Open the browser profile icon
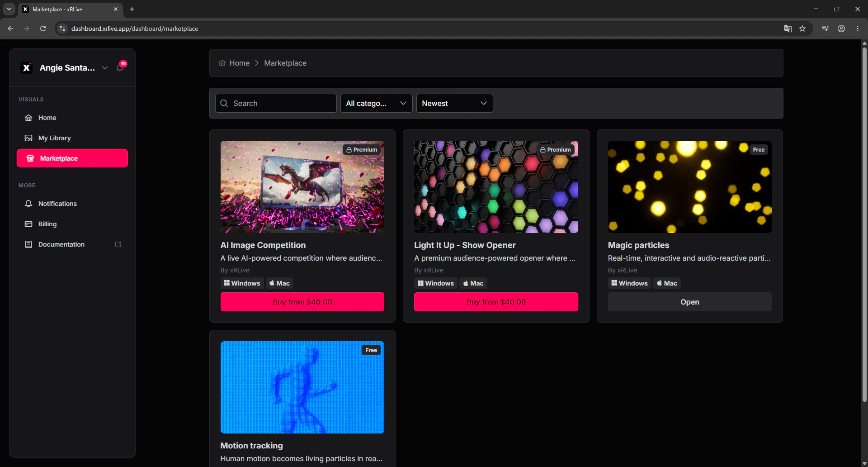868x467 pixels. pos(841,29)
